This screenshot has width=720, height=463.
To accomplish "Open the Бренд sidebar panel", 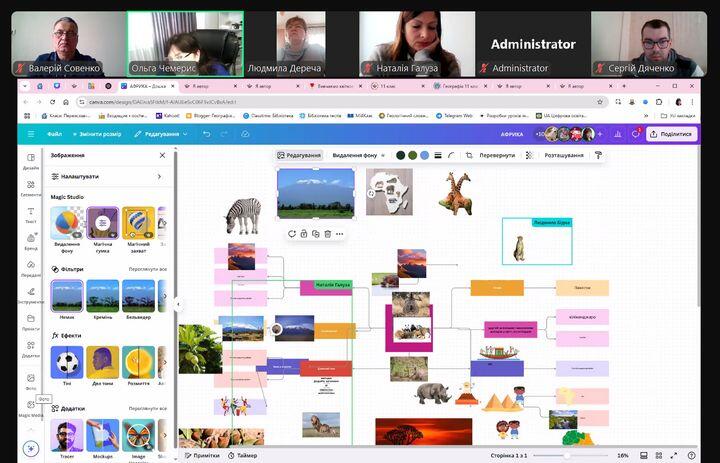I will pos(31,242).
